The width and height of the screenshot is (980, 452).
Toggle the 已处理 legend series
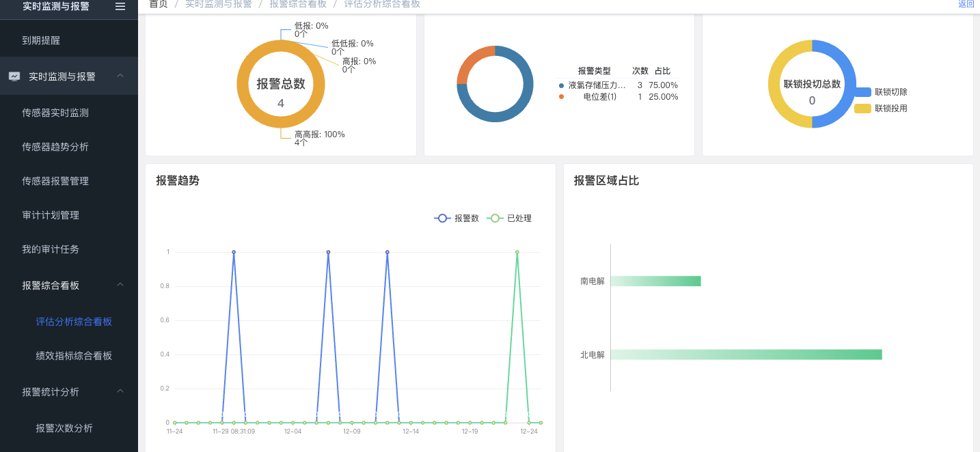pos(509,218)
